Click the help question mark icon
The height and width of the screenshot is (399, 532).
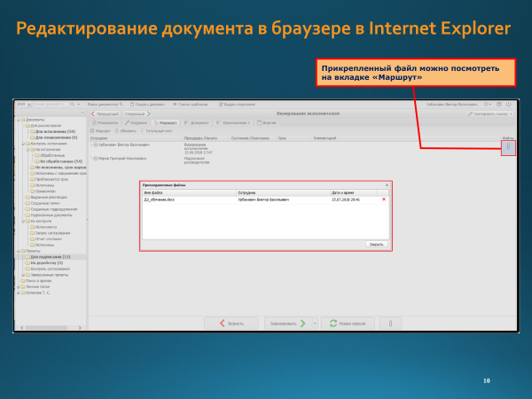point(499,105)
